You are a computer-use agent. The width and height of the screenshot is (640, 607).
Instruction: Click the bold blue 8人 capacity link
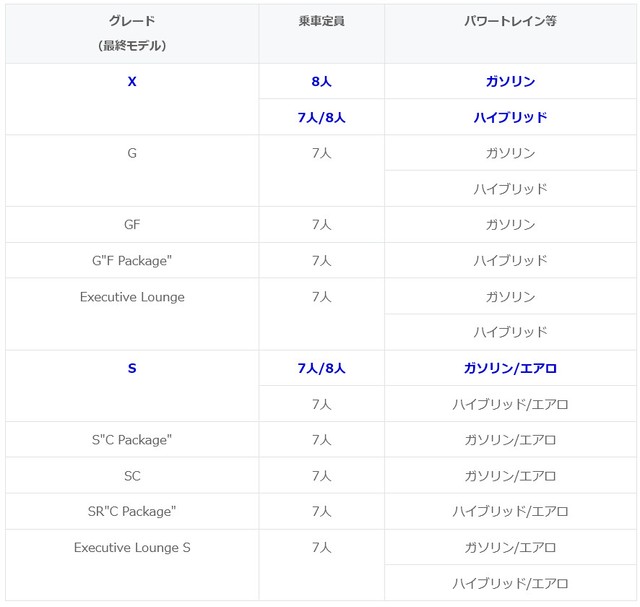(321, 82)
